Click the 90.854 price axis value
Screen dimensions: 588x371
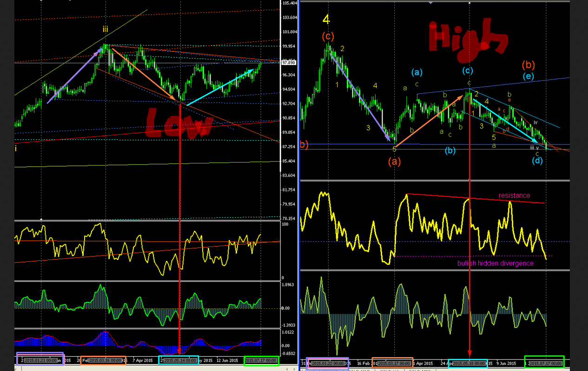coord(290,118)
